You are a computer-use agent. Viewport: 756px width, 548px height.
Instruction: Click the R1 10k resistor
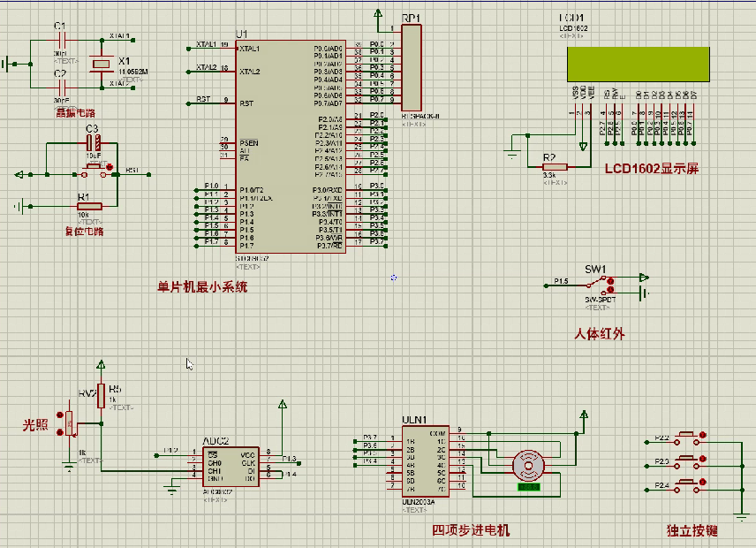tap(88, 206)
